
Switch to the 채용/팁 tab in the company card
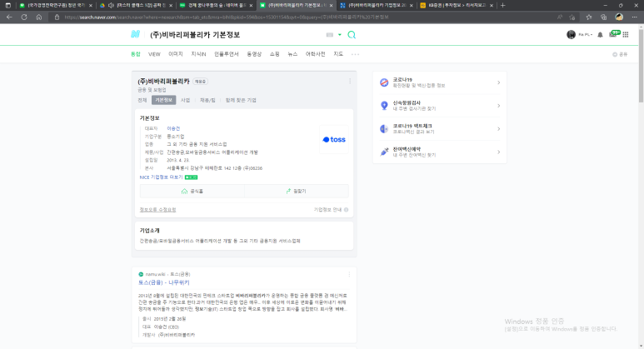(x=207, y=100)
